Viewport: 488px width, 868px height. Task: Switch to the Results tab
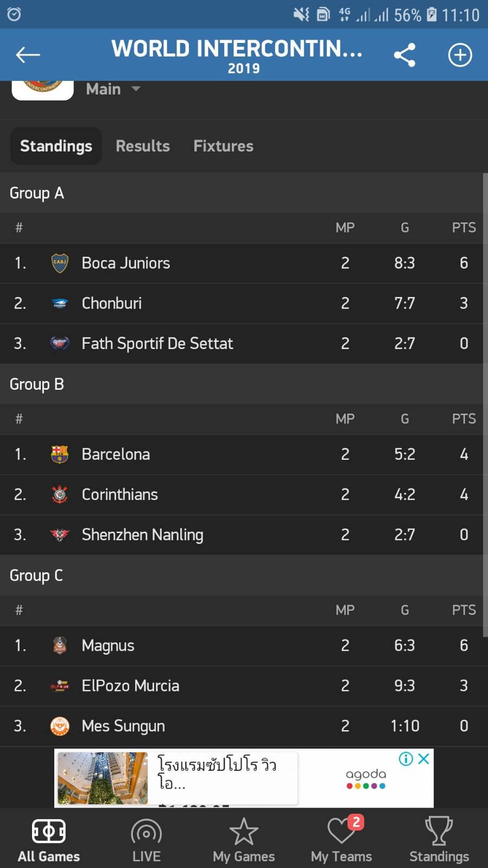(x=143, y=146)
